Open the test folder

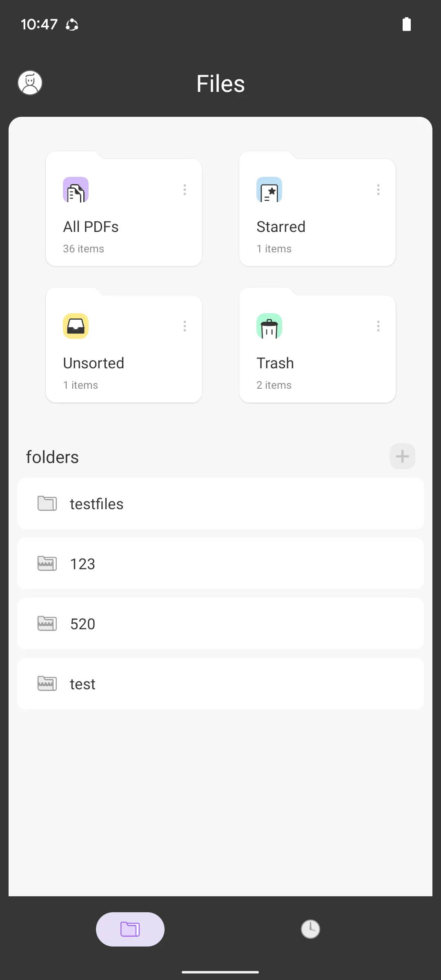pyautogui.click(x=220, y=684)
